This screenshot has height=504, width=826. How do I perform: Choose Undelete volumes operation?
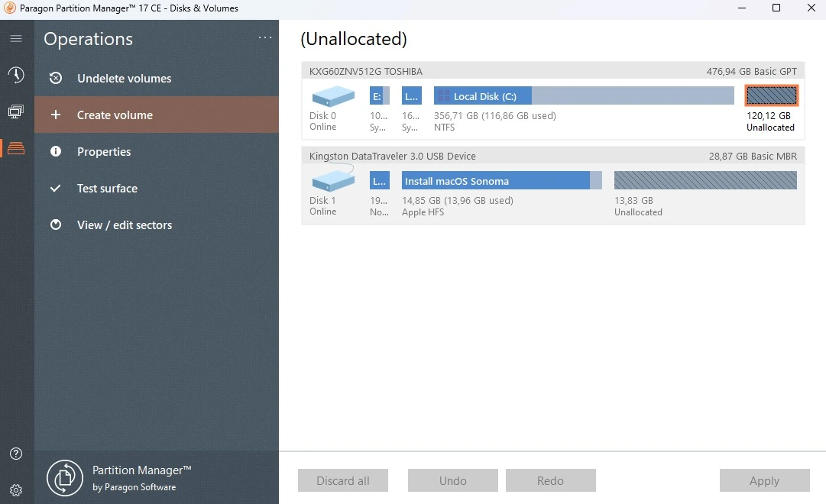(157, 79)
